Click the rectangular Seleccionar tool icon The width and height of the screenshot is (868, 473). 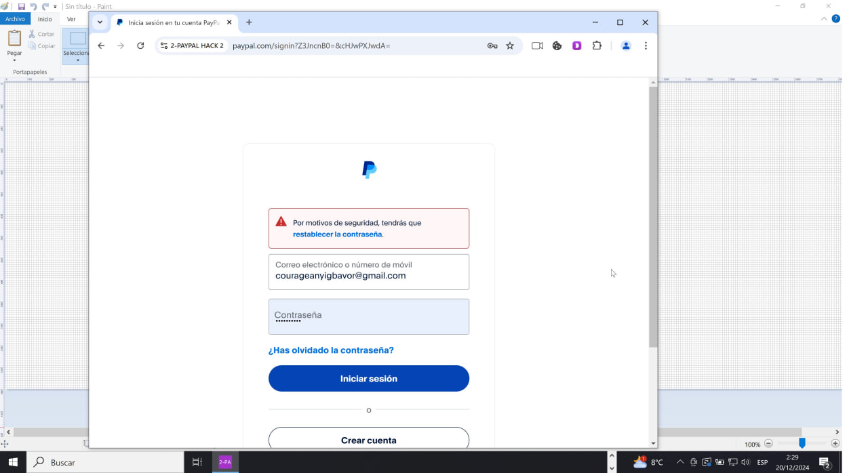pos(78,39)
